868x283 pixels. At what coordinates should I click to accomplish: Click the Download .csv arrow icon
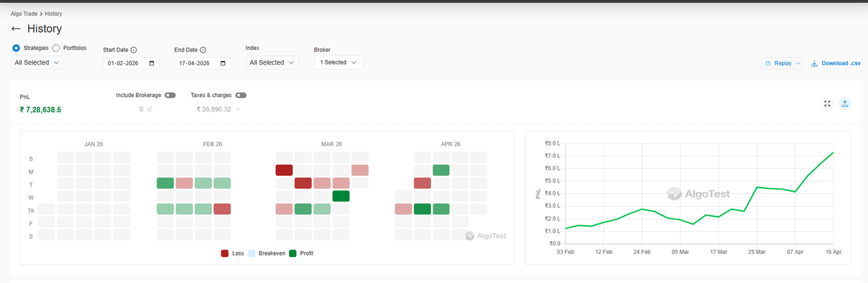click(814, 63)
